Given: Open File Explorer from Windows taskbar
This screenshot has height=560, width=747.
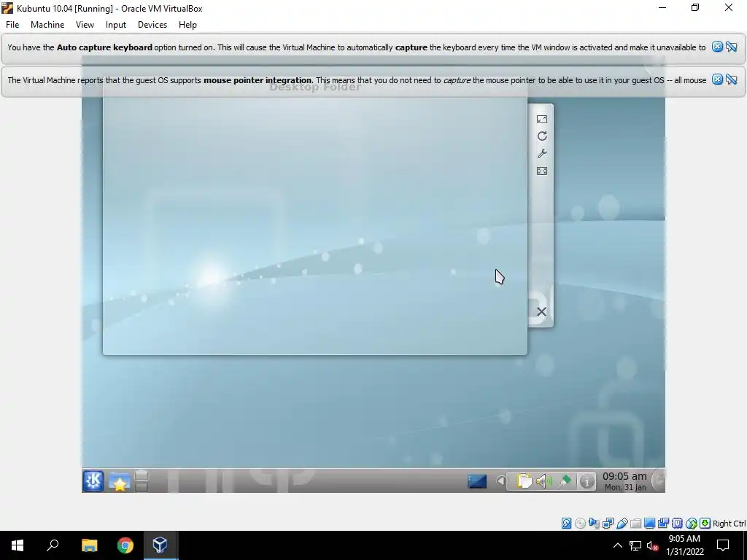Looking at the screenshot, I should [89, 545].
